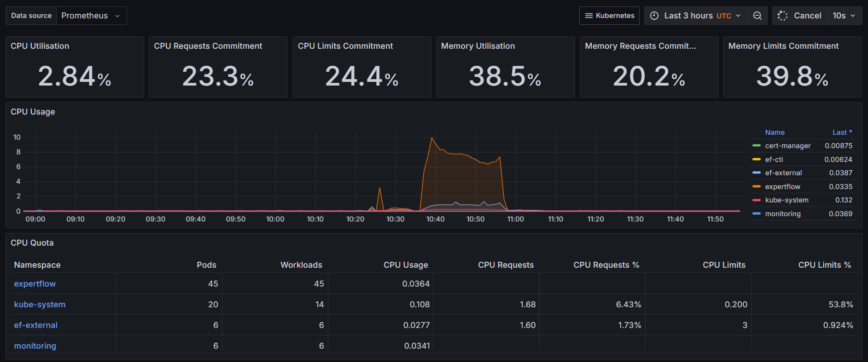Screen dimensions: 868x362
Task: Click the ef-external blue legend color marker
Action: pos(756,173)
